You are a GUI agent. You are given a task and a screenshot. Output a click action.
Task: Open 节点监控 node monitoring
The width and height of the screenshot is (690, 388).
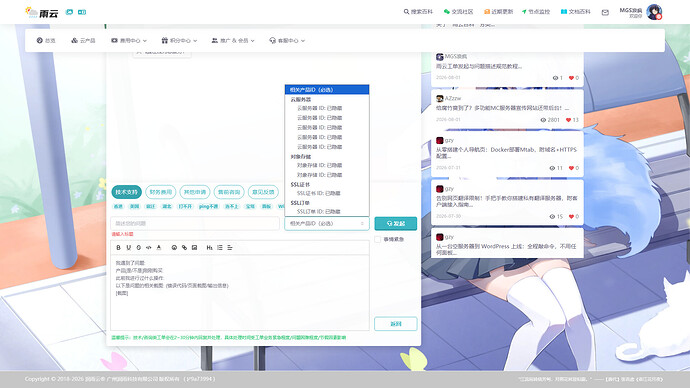click(x=536, y=12)
